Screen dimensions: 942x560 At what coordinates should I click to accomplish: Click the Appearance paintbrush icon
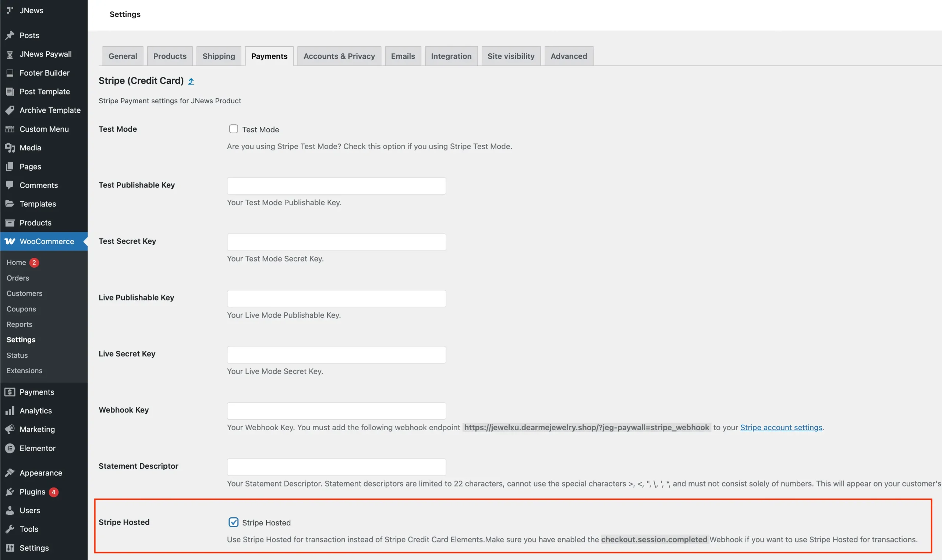point(10,473)
